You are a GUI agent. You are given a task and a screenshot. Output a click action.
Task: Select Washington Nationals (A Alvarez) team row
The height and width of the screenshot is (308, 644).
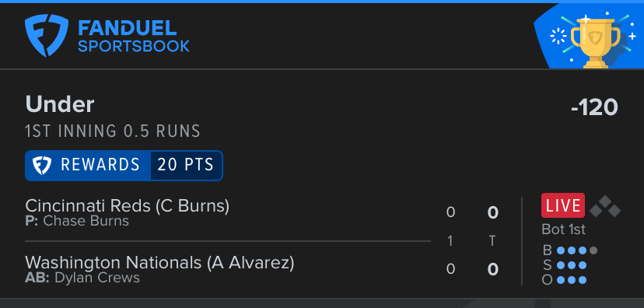click(228, 269)
